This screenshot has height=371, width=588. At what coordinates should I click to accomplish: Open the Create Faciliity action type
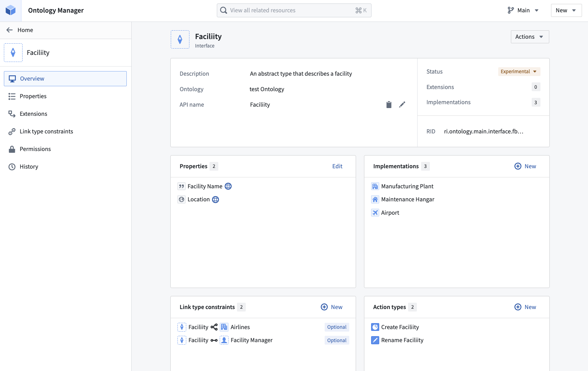point(400,327)
